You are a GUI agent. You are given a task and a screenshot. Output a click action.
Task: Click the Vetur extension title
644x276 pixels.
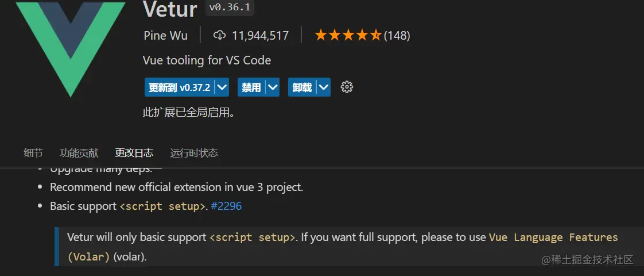[170, 8]
